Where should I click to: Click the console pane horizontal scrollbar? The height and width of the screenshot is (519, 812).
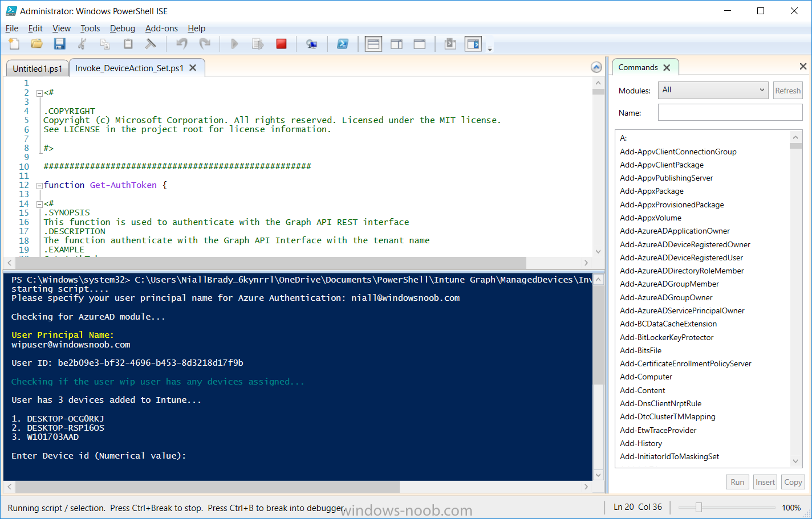click(x=297, y=487)
